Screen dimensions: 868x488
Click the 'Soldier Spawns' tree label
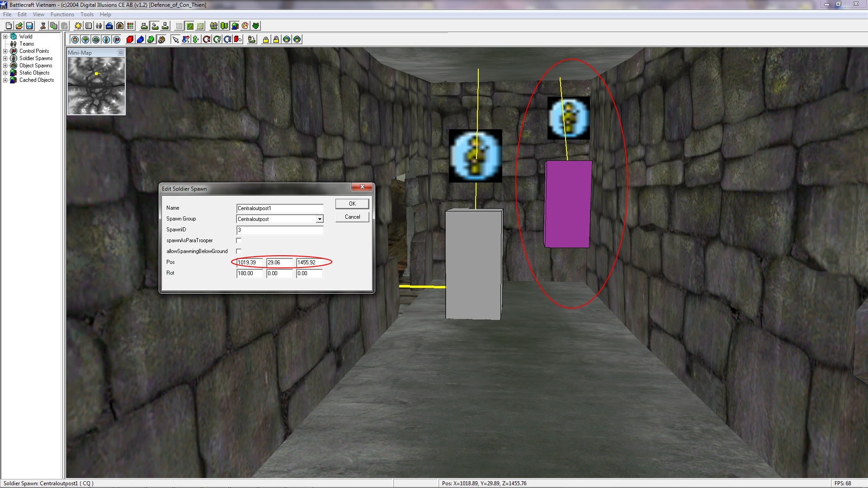[36, 58]
